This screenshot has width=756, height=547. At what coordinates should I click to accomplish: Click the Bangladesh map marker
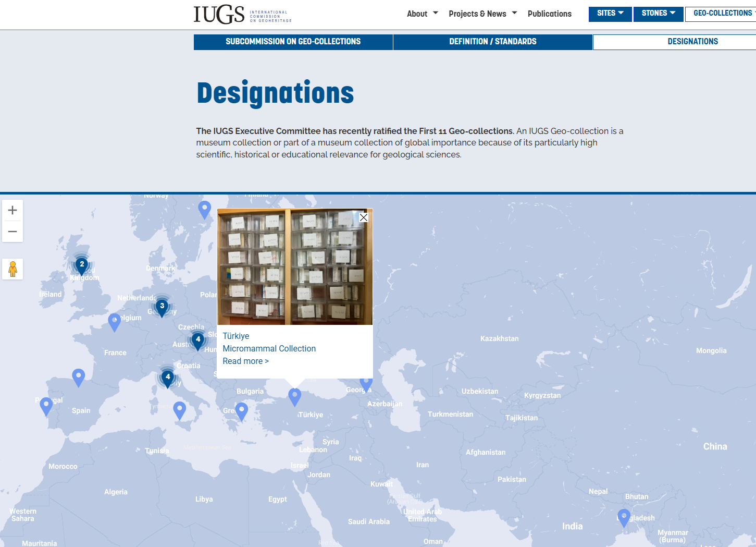pos(624,517)
